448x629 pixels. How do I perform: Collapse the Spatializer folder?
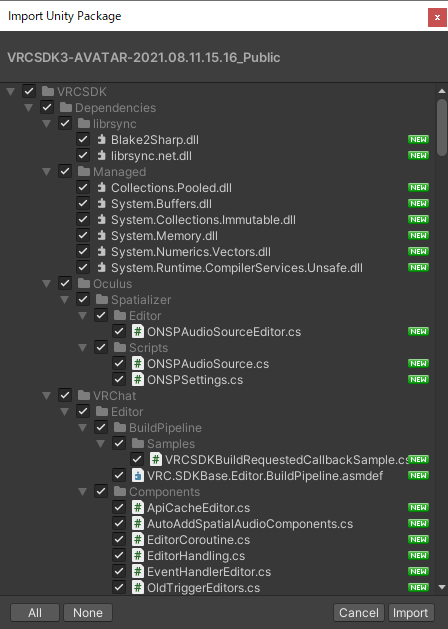click(x=65, y=300)
